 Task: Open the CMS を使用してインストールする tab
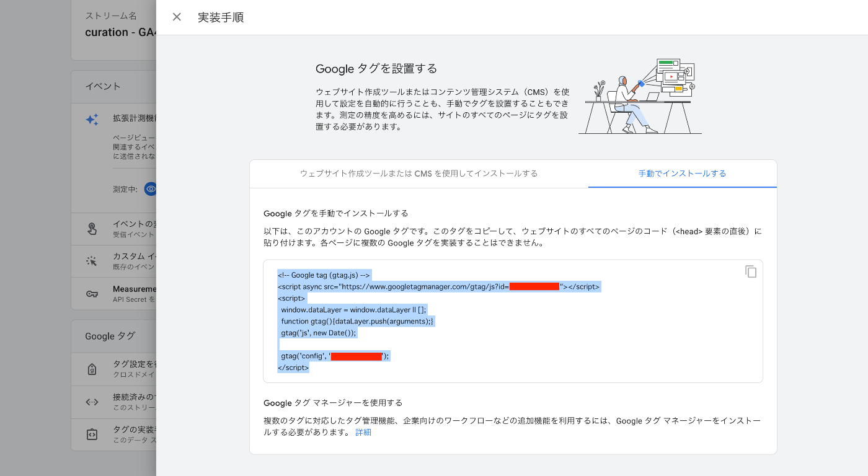[x=418, y=174]
